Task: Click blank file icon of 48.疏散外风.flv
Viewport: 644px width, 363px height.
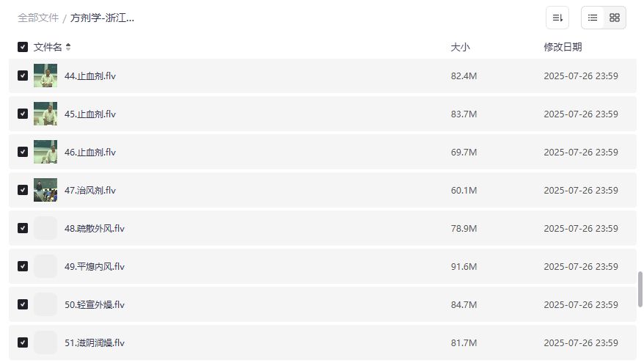Action: click(x=45, y=228)
